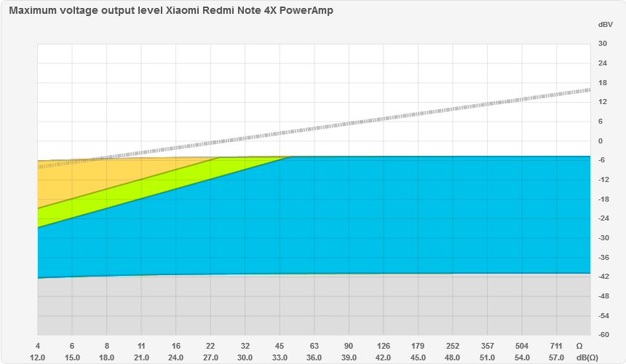
Task: Select the 24 dBV vertical axis label
Action: (603, 63)
